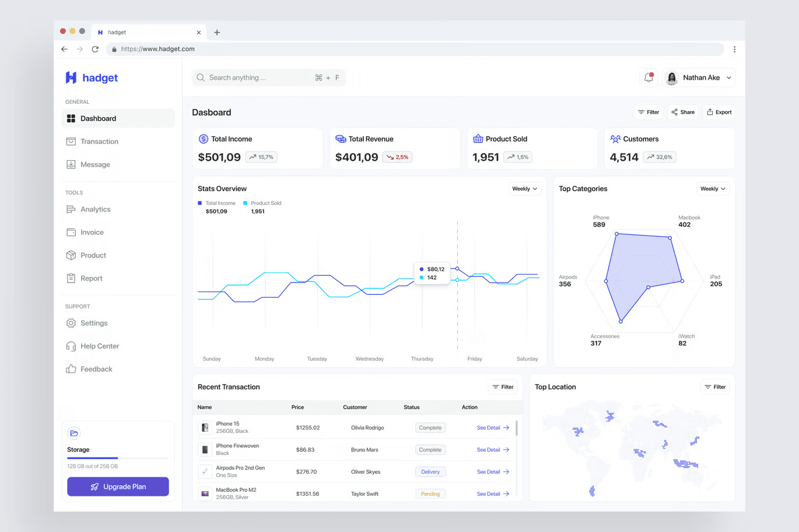Click the Total Income dollar icon
Screen dimensions: 799x532
[204, 139]
